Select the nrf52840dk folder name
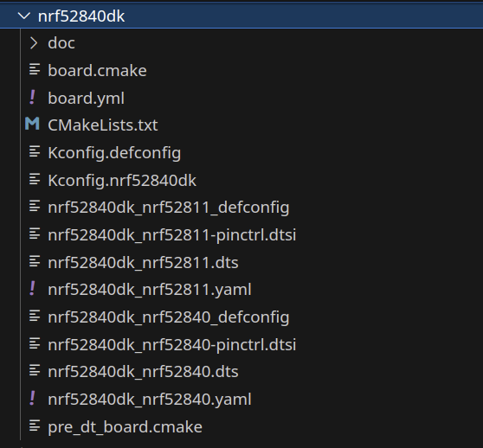This screenshot has width=483, height=448. 81,16
